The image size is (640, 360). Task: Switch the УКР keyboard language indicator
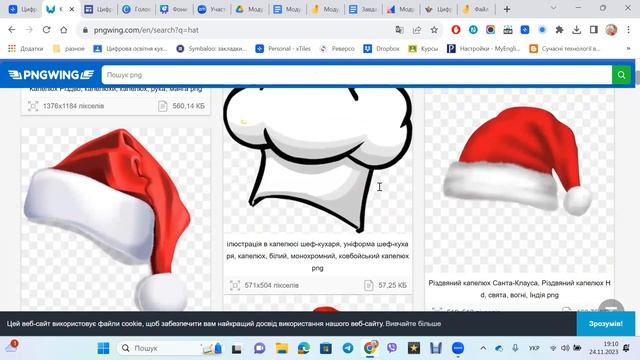pyautogui.click(x=534, y=348)
